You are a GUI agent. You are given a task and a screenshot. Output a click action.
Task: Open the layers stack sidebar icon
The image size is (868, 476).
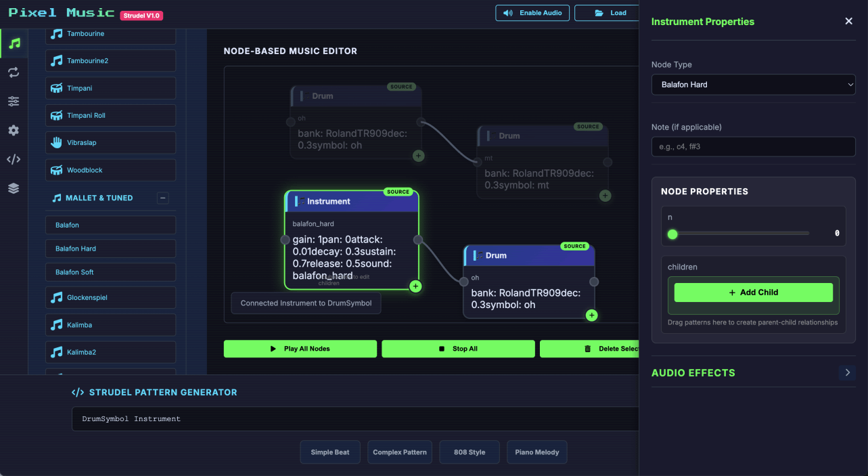pos(14,189)
